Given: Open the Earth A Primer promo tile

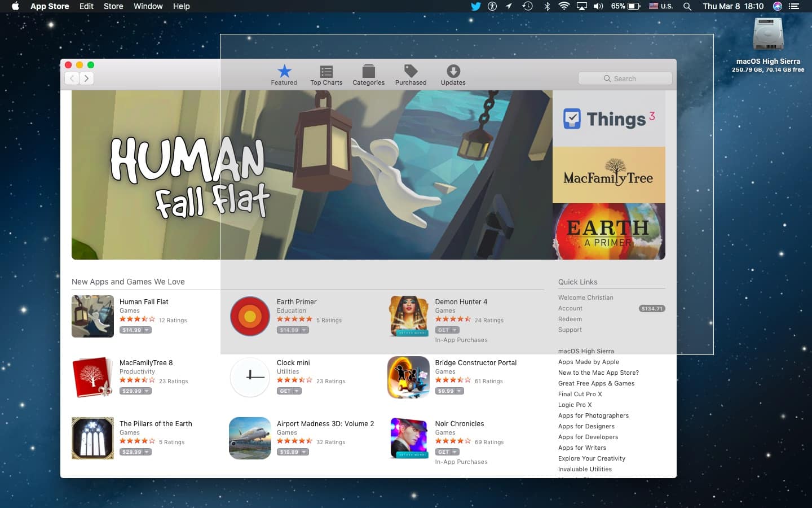Looking at the screenshot, I should (609, 231).
